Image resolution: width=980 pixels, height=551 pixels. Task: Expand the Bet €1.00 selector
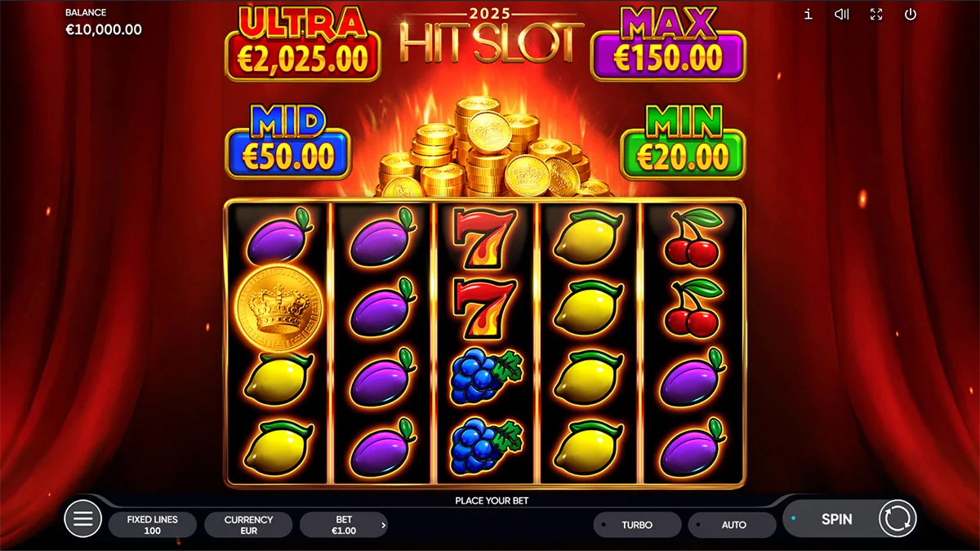pyautogui.click(x=344, y=525)
